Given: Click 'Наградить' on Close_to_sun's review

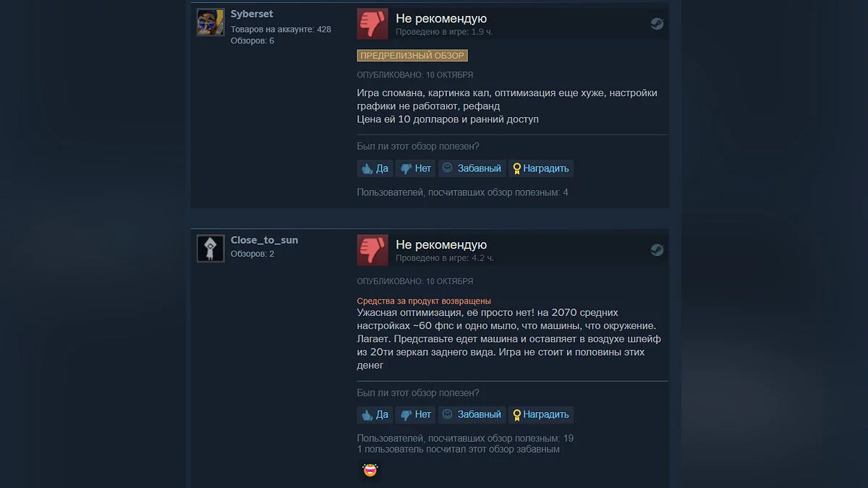Looking at the screenshot, I should [541, 415].
